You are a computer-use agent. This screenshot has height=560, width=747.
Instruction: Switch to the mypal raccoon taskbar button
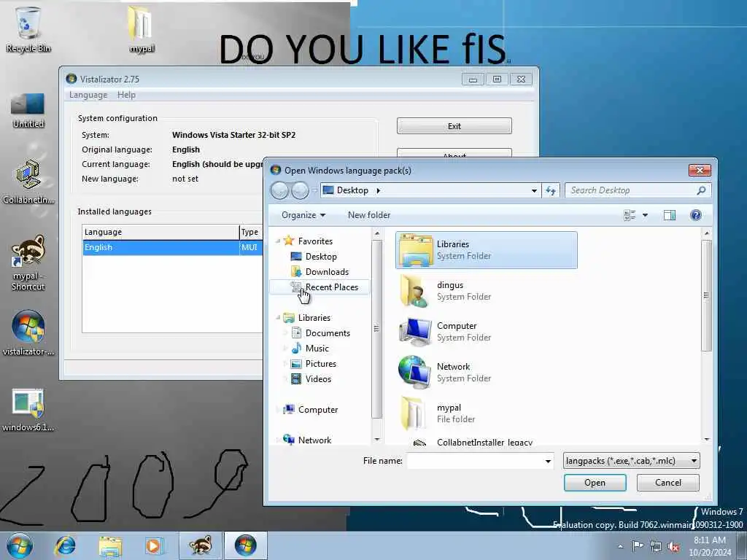[200, 545]
